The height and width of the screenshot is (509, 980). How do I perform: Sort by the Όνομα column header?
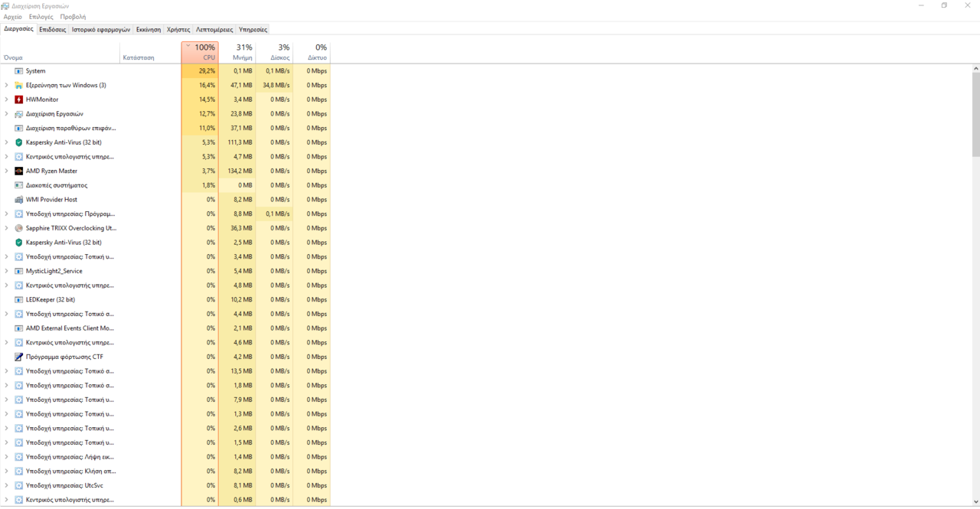(60, 52)
